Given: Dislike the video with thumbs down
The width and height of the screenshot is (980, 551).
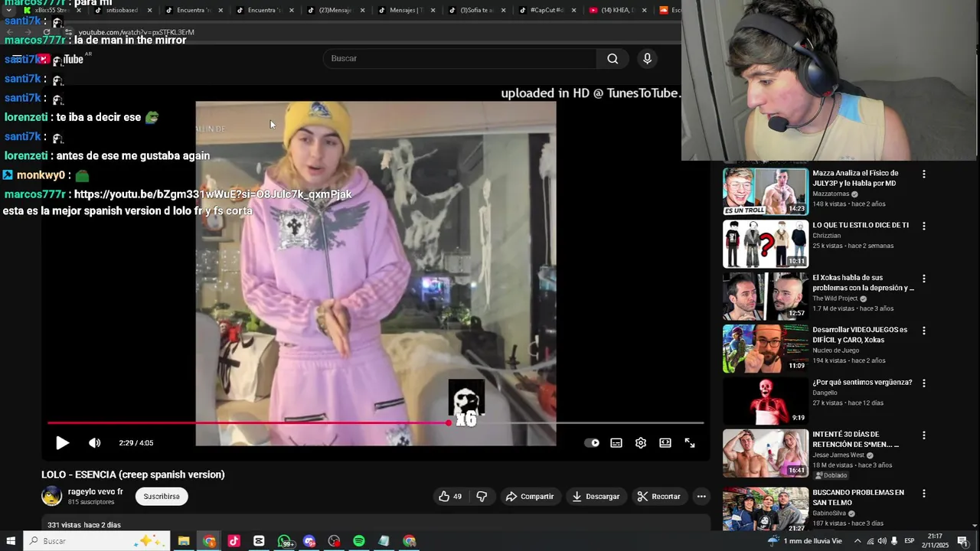Looking at the screenshot, I should click(x=482, y=497).
